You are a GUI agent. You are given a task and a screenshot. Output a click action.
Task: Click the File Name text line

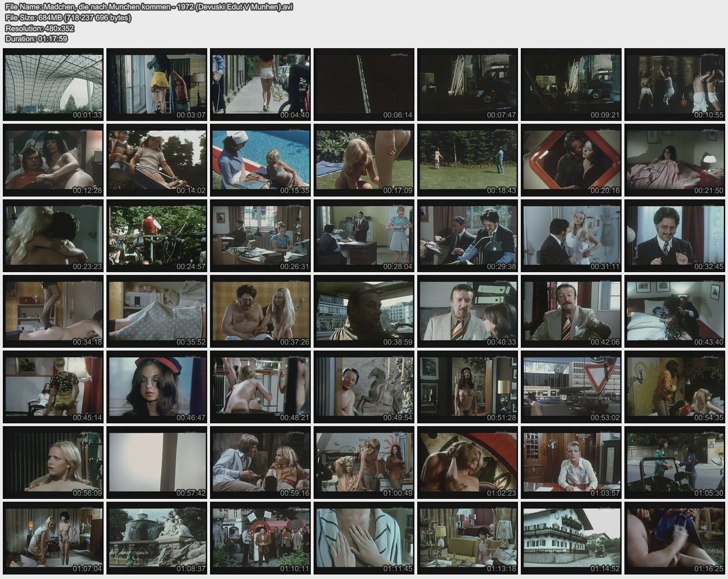[x=148, y=7]
